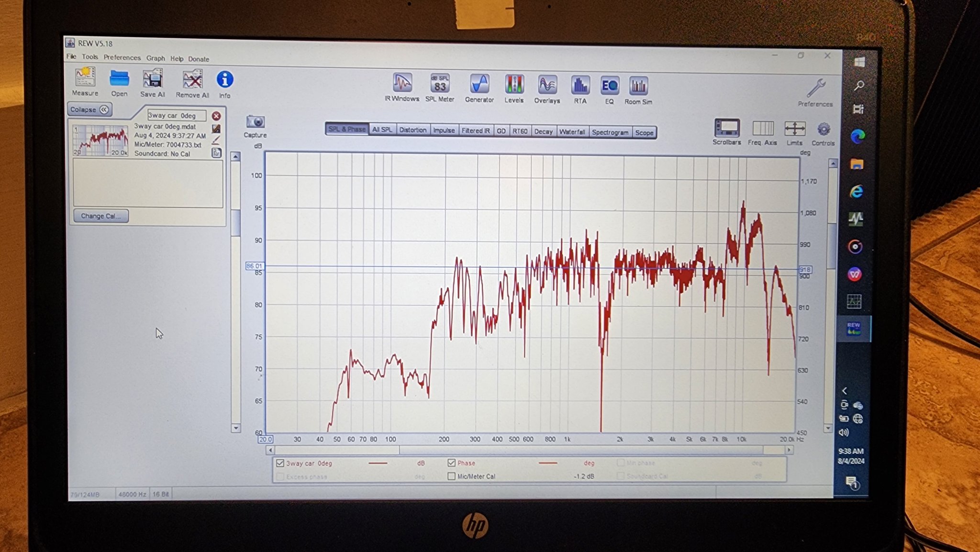The height and width of the screenshot is (552, 980).
Task: Toggle the 3way car 0deg trace checkbox
Action: (280, 463)
